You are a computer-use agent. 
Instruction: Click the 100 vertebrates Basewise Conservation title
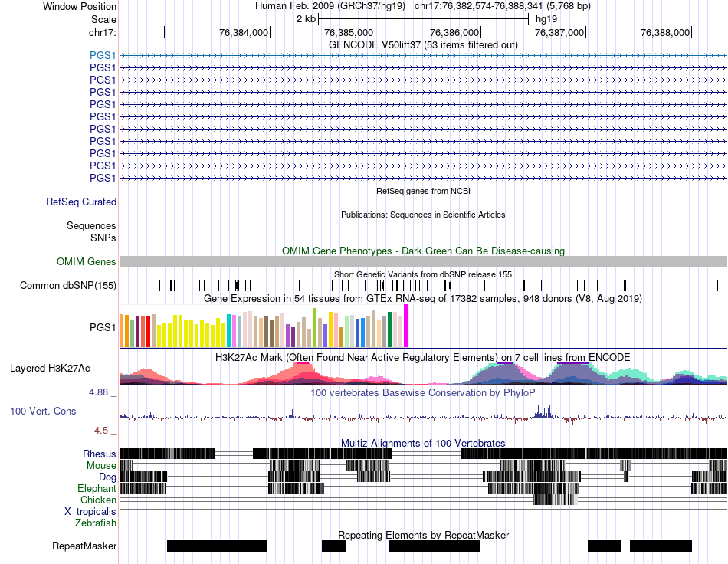[x=423, y=392]
